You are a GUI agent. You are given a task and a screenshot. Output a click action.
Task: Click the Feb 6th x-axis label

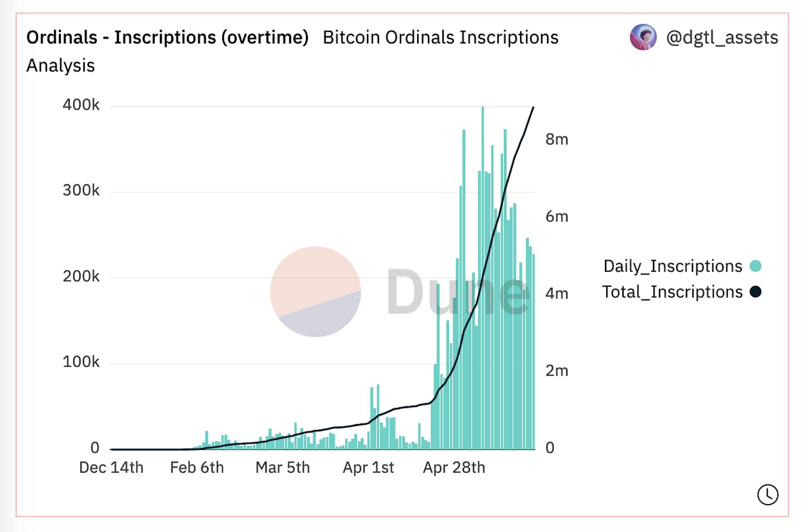(197, 468)
